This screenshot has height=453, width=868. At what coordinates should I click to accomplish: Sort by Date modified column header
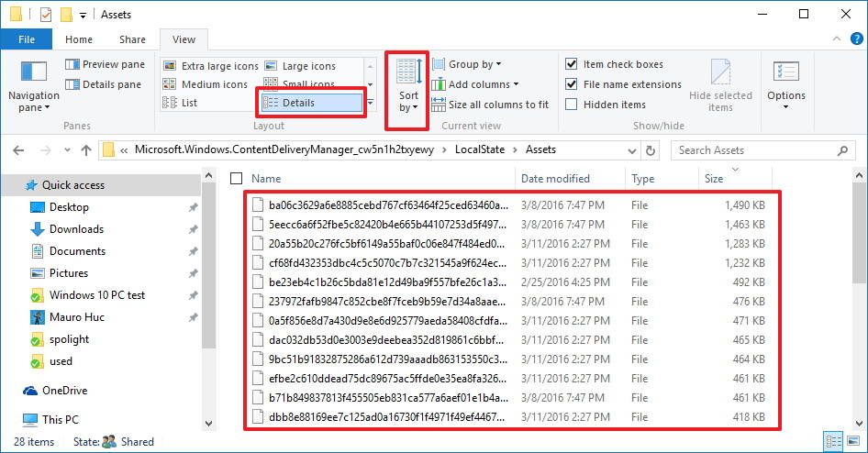tap(555, 179)
